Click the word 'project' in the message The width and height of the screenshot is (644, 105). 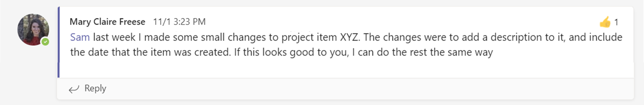pos(298,37)
